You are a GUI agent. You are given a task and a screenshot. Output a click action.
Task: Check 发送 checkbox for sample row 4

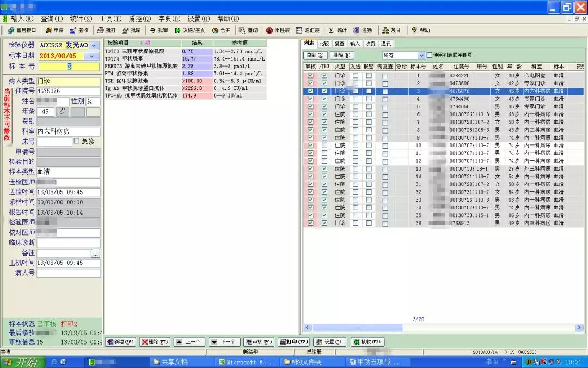click(x=356, y=99)
